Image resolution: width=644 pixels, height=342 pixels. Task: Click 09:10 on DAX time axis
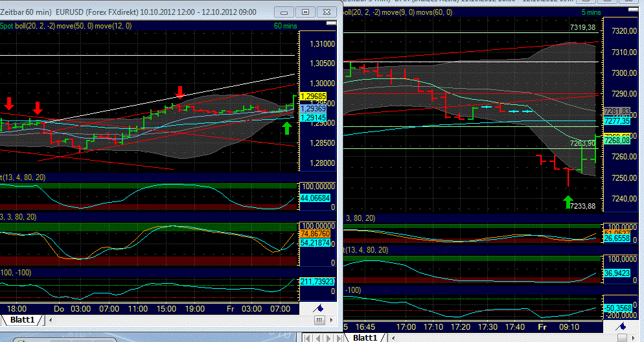(x=569, y=327)
